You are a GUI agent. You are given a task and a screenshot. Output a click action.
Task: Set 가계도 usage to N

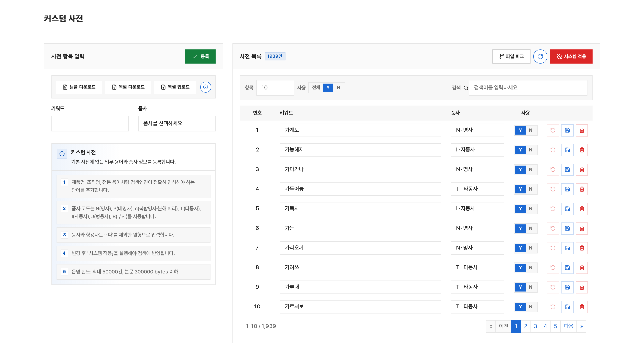(531, 130)
